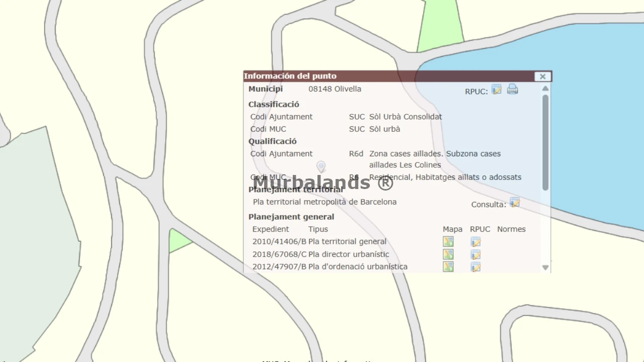Click the vertical scrollbar thumb in the popup
The image size is (644, 362).
545,142
